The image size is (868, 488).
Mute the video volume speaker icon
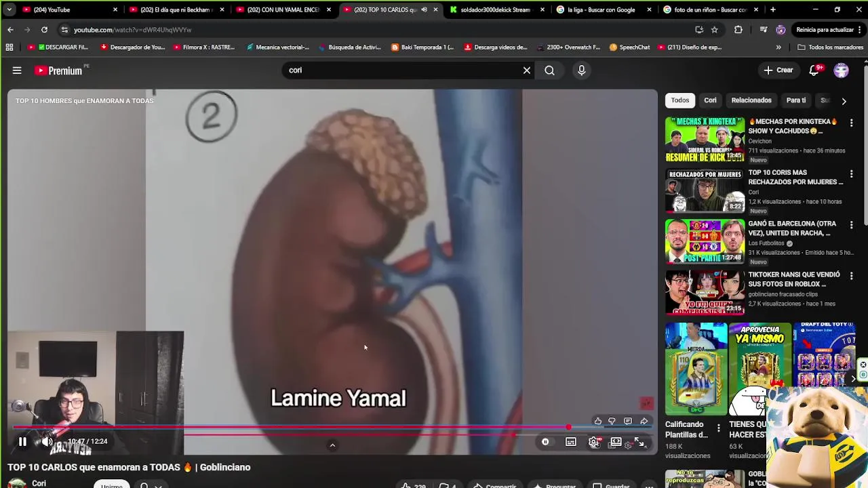point(47,442)
